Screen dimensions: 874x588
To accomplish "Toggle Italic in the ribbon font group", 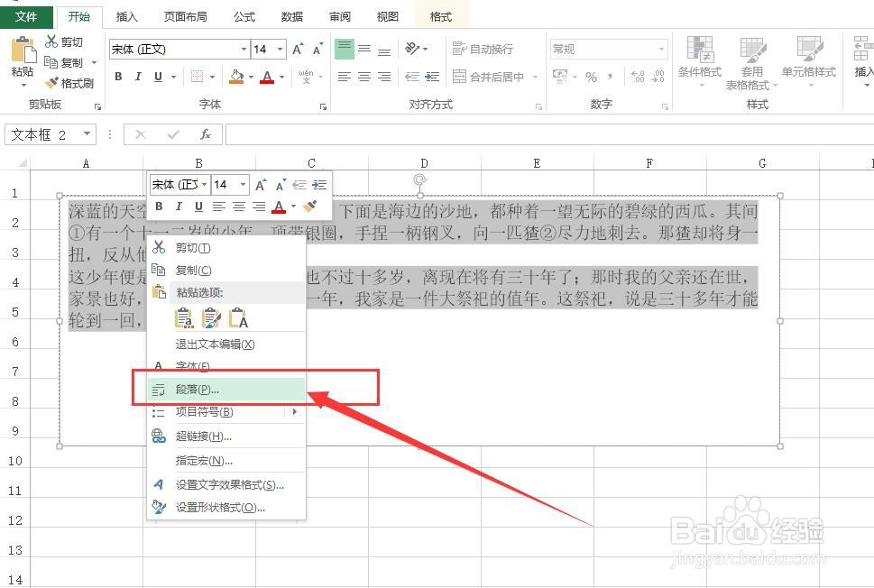I will pyautogui.click(x=138, y=77).
